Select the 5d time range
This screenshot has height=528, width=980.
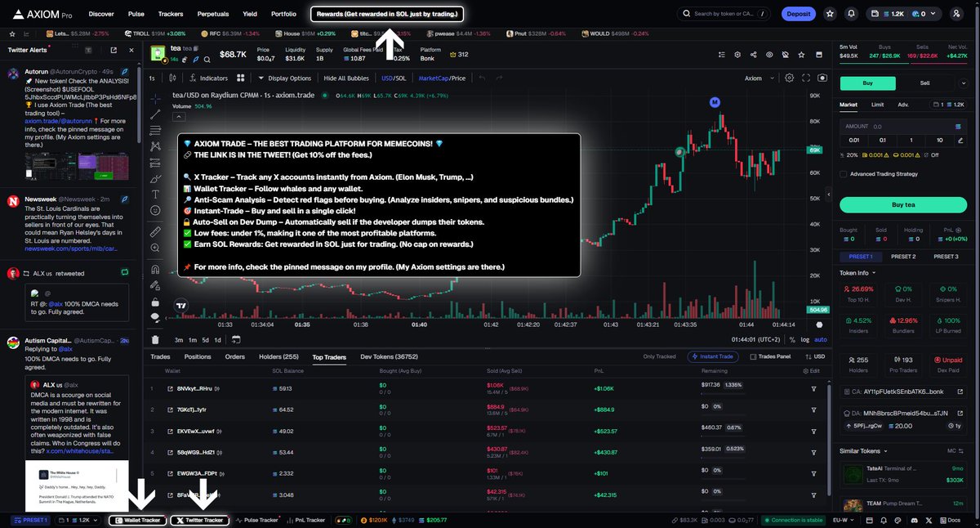pos(205,339)
